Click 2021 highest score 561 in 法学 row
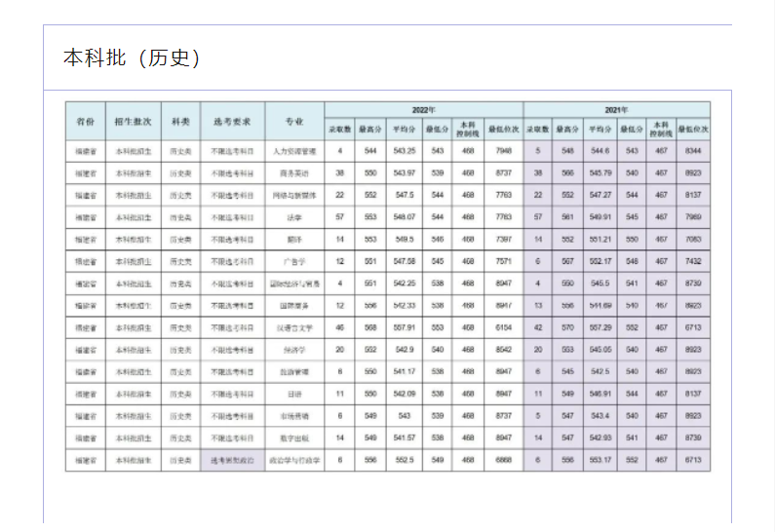775x532 pixels. [567, 217]
